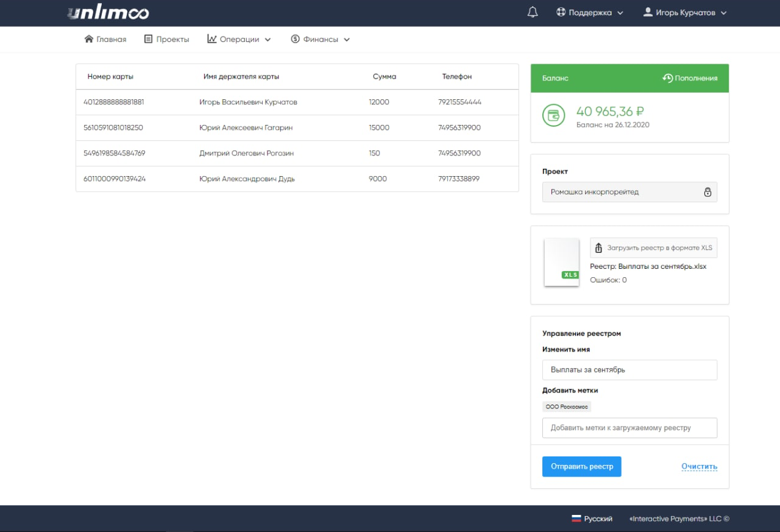Open the Поддержка dropdown
780x532 pixels.
pyautogui.click(x=589, y=12)
